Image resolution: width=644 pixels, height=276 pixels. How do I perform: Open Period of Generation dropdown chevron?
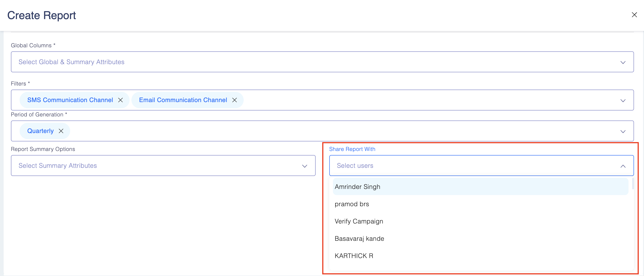coord(623,131)
